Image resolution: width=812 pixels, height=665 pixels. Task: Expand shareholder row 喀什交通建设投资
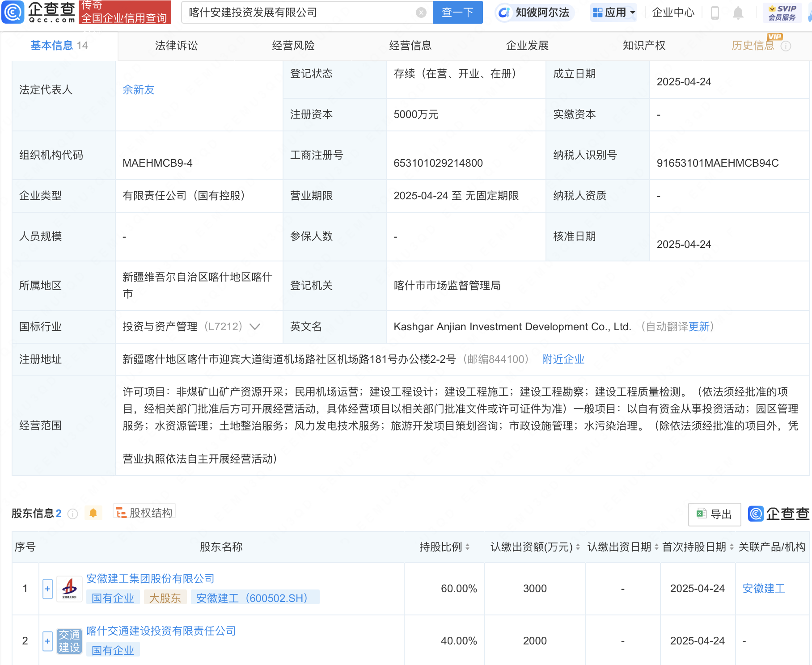pos(47,641)
